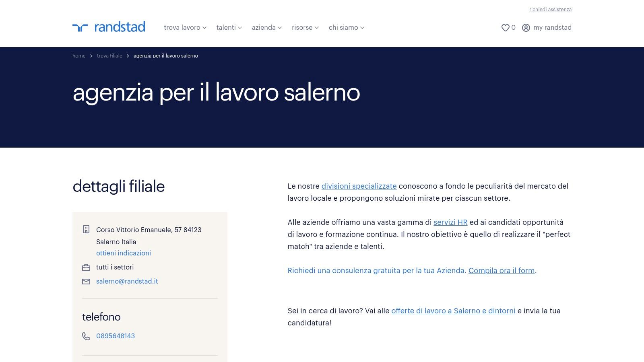Click the building address icon

pos(86,229)
